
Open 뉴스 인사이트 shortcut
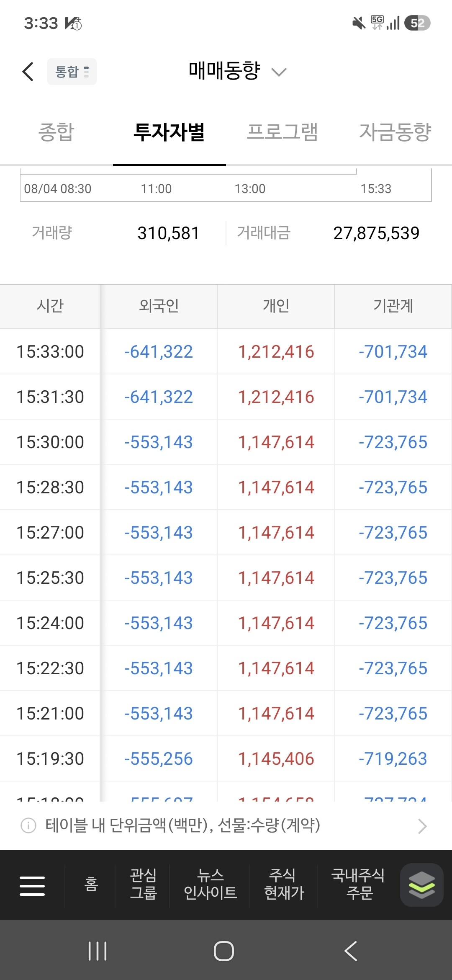tap(210, 884)
